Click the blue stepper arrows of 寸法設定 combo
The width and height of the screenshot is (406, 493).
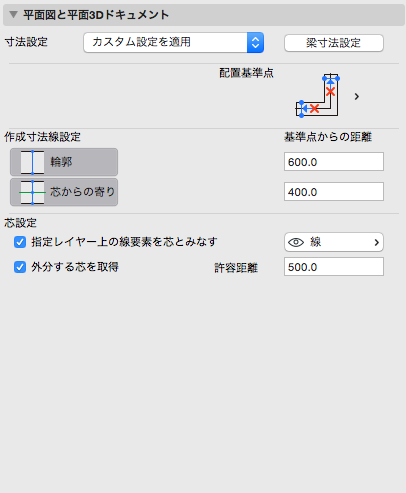[x=255, y=42]
